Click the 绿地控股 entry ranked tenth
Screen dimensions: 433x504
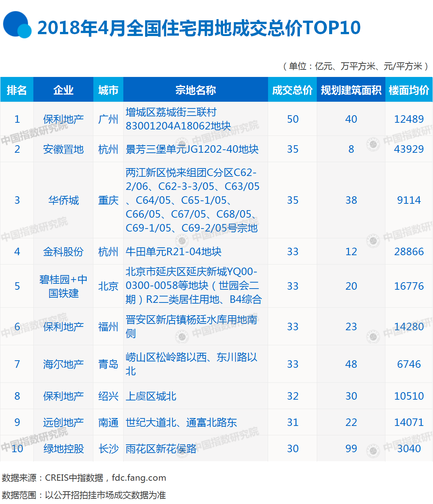pos(63,448)
